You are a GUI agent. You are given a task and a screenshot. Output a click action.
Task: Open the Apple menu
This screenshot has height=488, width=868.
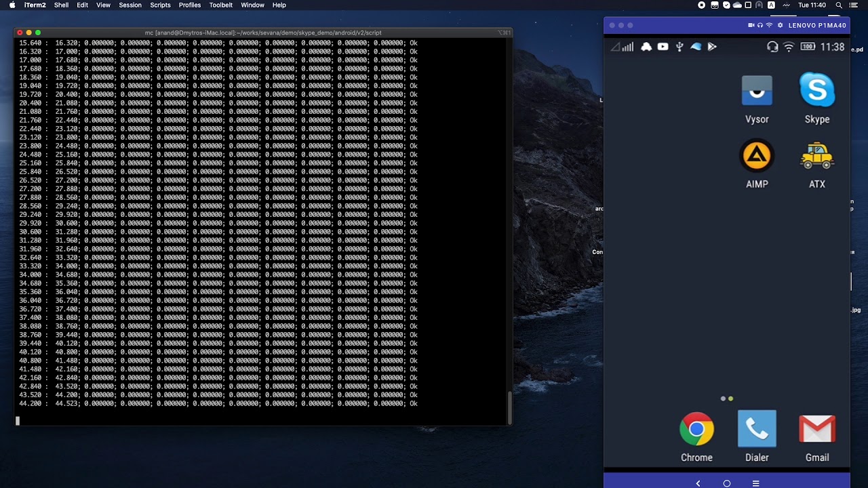point(12,5)
